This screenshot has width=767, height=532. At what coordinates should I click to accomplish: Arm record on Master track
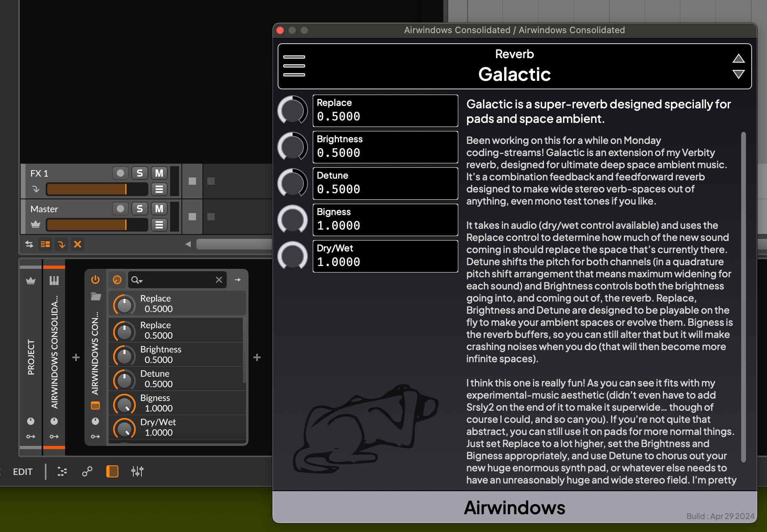[x=120, y=209]
